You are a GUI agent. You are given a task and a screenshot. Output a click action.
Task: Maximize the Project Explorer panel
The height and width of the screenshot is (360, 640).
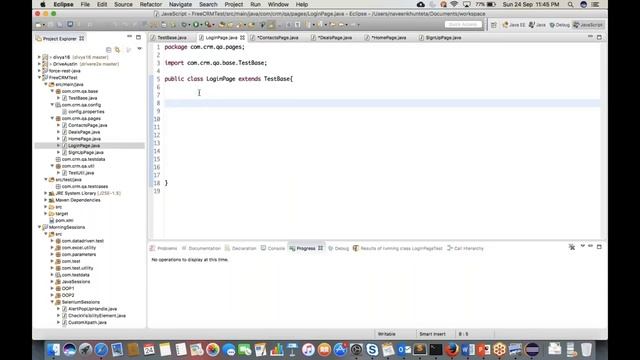coord(138,37)
